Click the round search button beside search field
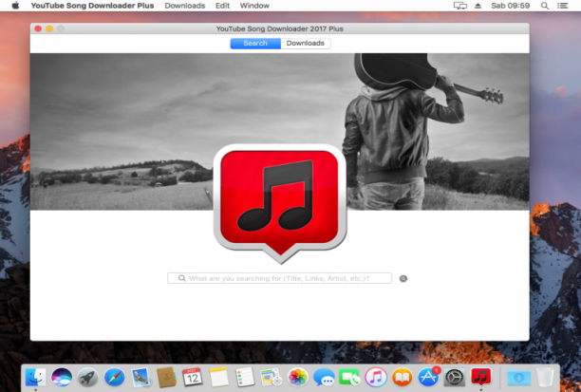Image resolution: width=581 pixels, height=392 pixels. 403,279
